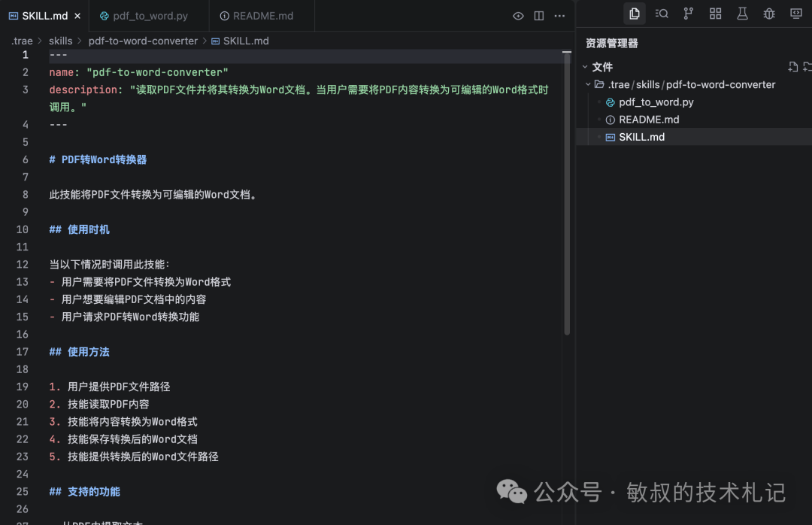Open the Debug bug icon
Viewport: 812px width, 525px height.
769,13
